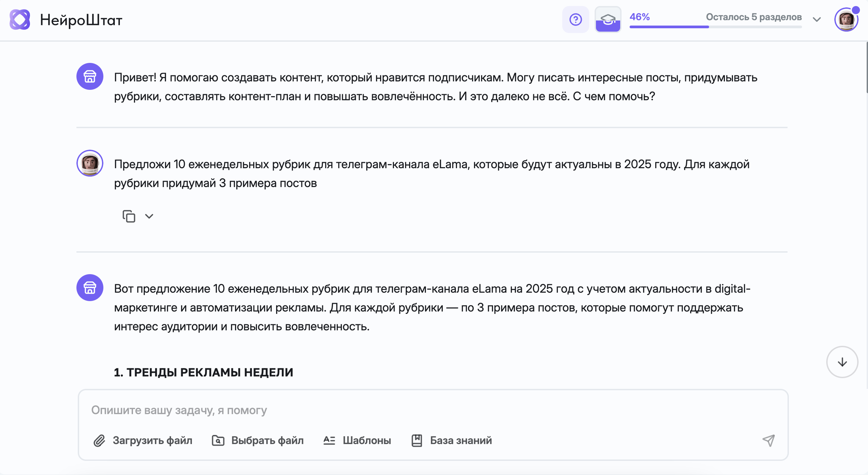Click the graduation cap learning icon

click(608, 20)
